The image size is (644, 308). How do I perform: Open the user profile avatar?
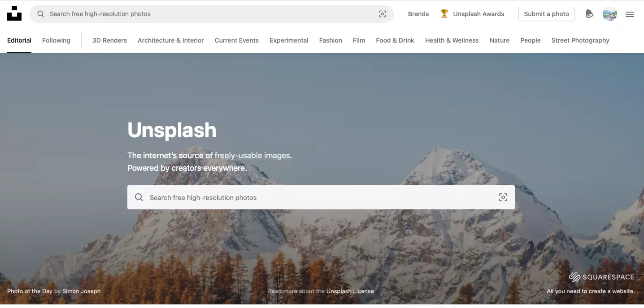610,14
